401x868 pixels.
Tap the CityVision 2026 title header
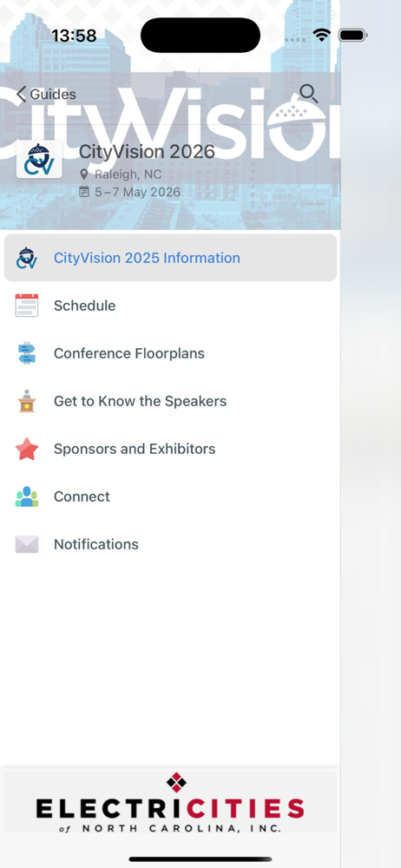[x=147, y=151]
